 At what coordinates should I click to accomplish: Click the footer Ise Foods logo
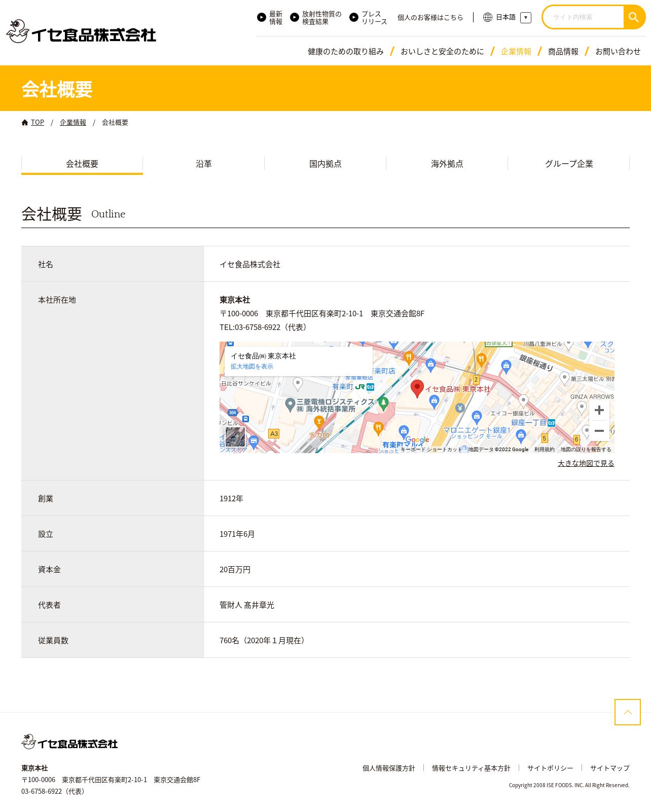[x=69, y=742]
